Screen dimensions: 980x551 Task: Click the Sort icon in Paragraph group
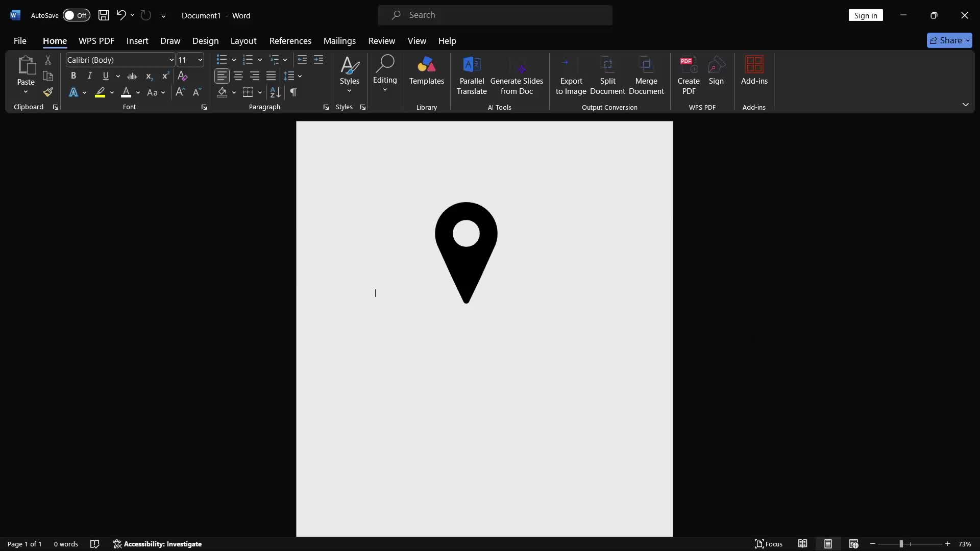click(275, 92)
